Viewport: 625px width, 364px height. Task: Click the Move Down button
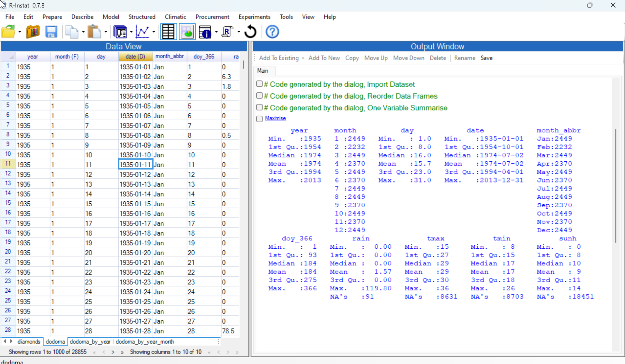click(409, 58)
